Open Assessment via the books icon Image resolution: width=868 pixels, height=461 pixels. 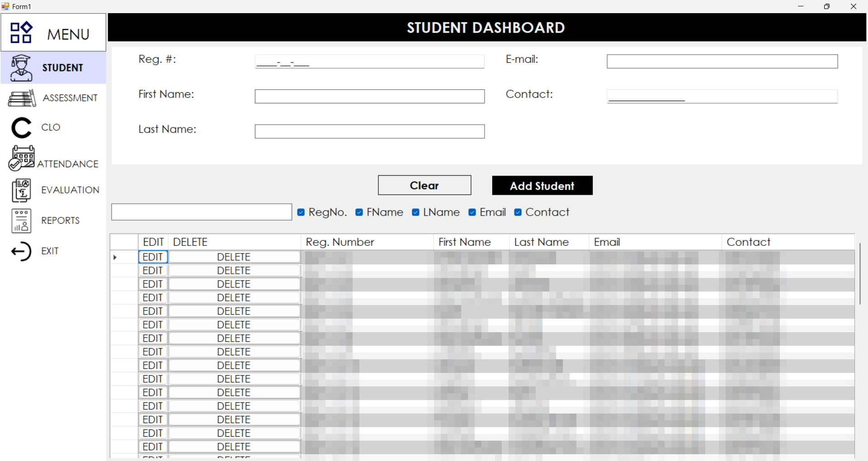tap(21, 98)
